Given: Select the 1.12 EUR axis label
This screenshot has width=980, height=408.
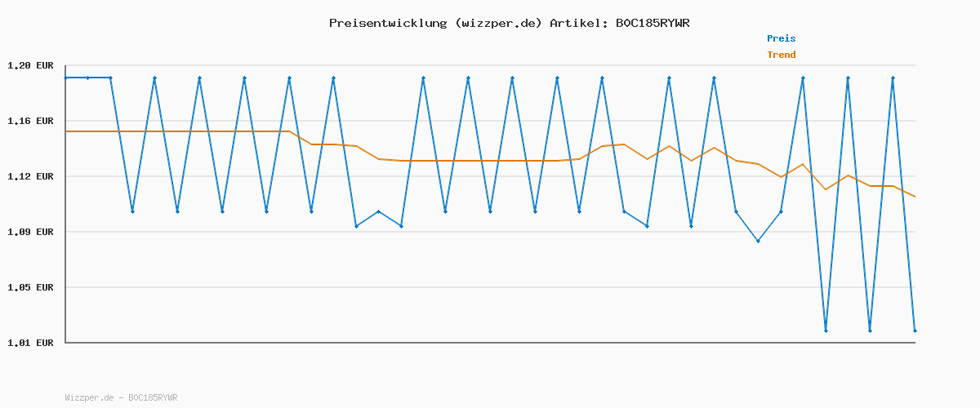Looking at the screenshot, I should [x=30, y=176].
